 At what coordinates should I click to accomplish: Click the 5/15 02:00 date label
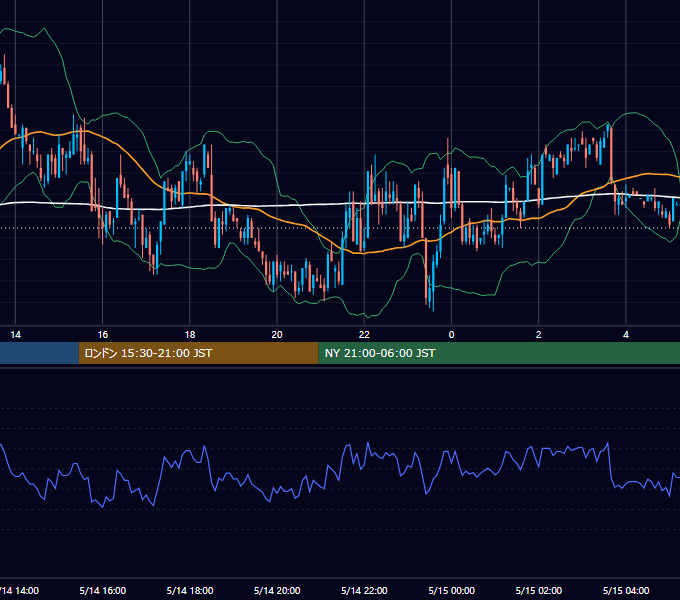[x=539, y=590]
